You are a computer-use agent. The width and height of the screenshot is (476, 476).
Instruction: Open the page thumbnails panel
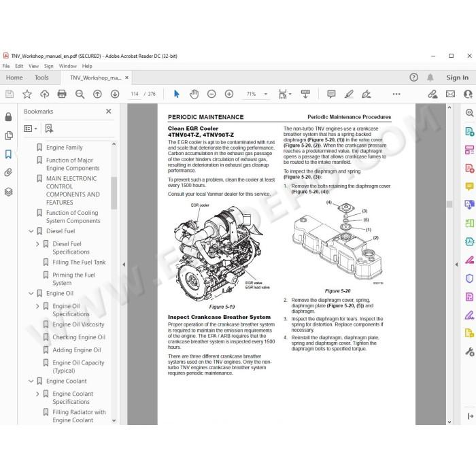8,135
